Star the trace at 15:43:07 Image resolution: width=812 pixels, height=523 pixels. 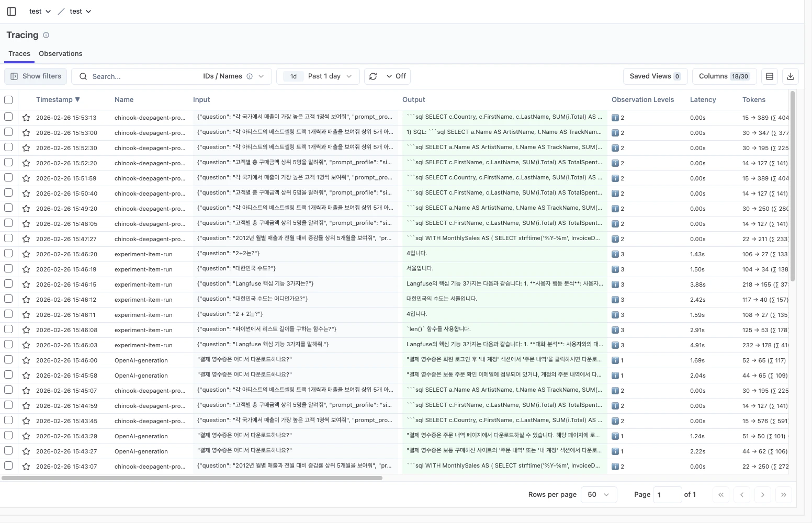(26, 467)
